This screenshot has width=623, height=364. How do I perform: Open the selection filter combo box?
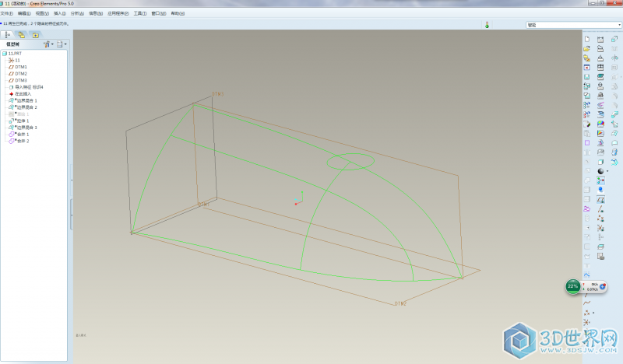click(574, 25)
